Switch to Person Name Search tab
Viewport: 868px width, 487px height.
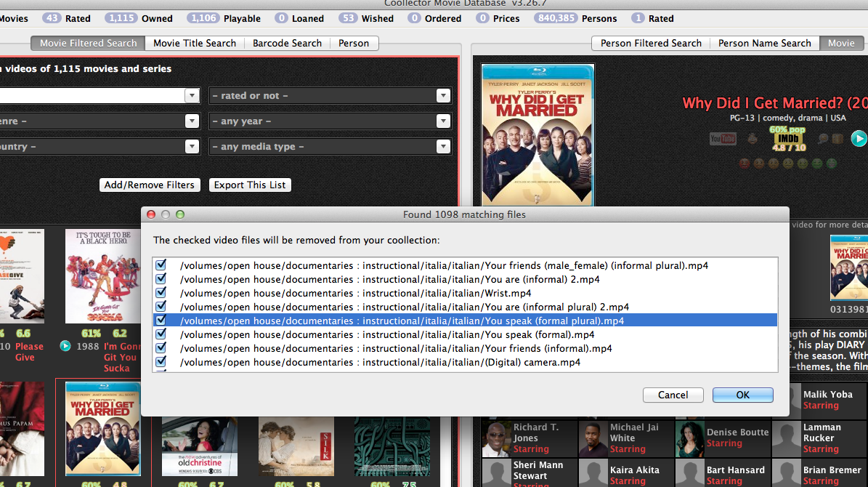(764, 43)
